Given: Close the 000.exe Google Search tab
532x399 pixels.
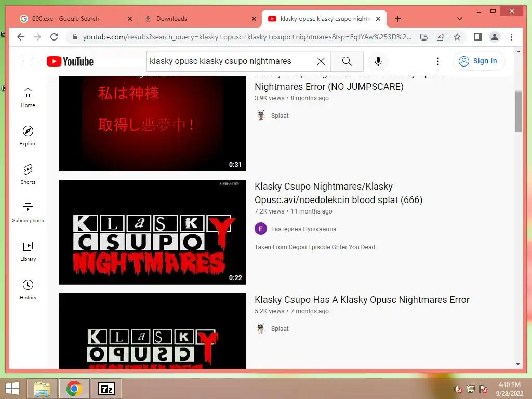Looking at the screenshot, I should pos(129,19).
